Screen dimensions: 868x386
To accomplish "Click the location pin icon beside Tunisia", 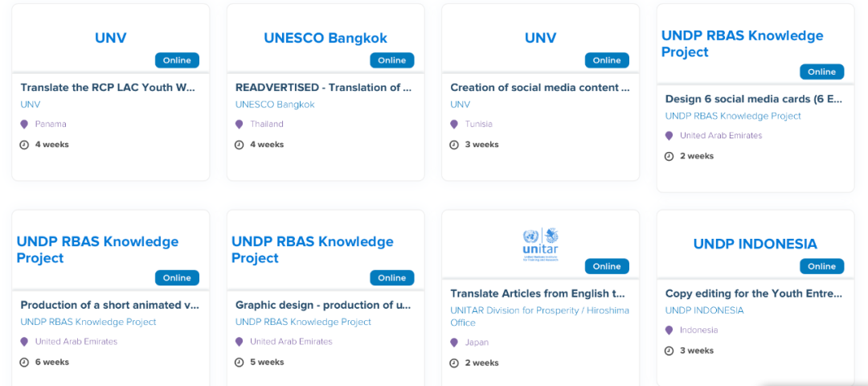I will pos(454,125).
